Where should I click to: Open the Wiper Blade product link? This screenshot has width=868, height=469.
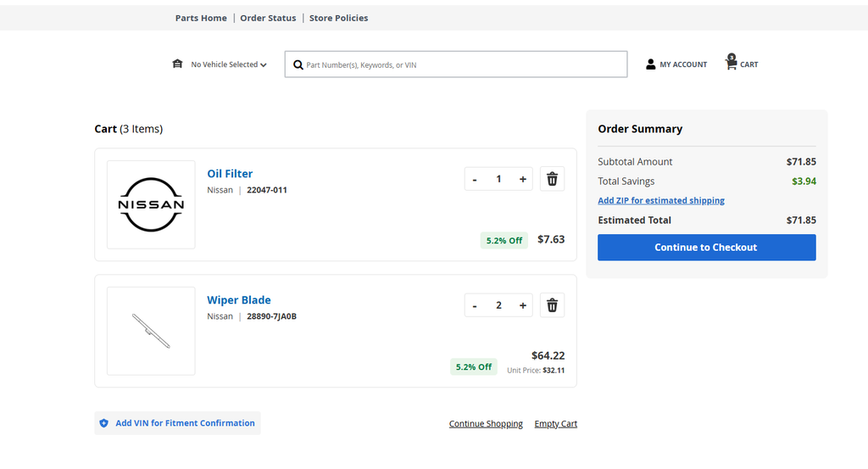(x=238, y=300)
